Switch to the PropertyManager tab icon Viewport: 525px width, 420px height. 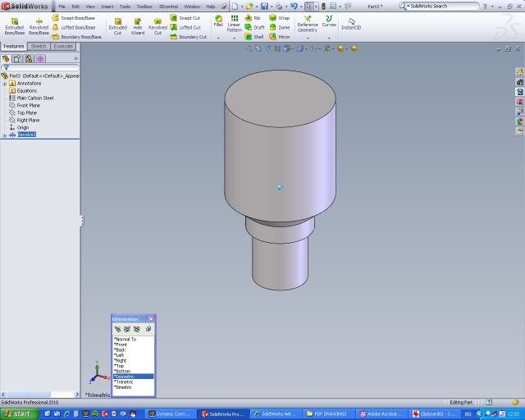tap(17, 59)
